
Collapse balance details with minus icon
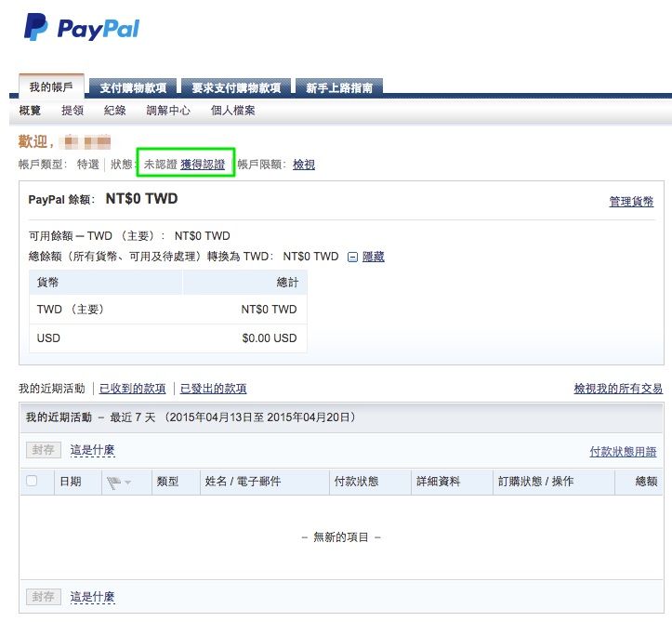(x=352, y=257)
